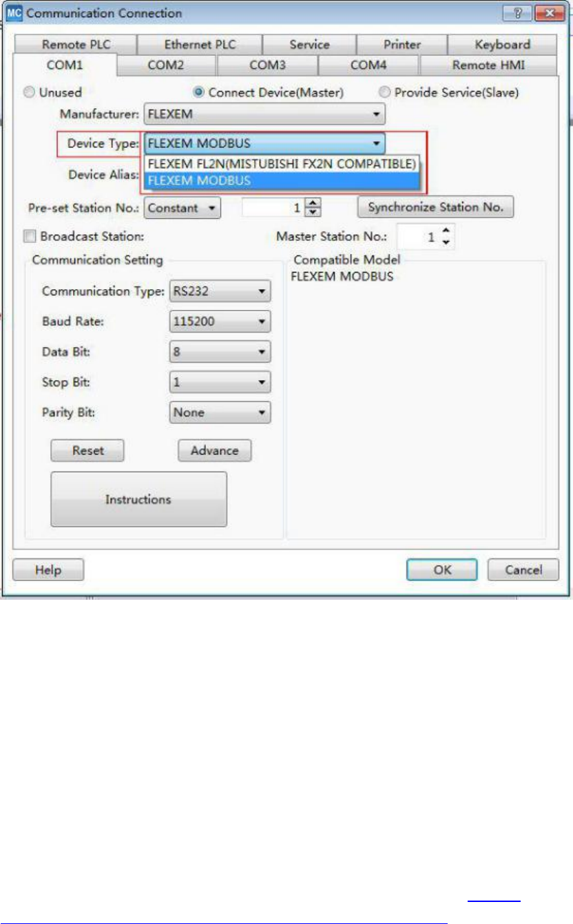Image resolution: width=573 pixels, height=924 pixels.
Task: Open the Pre-set Station No. Constant dropdown
Action: point(183,208)
